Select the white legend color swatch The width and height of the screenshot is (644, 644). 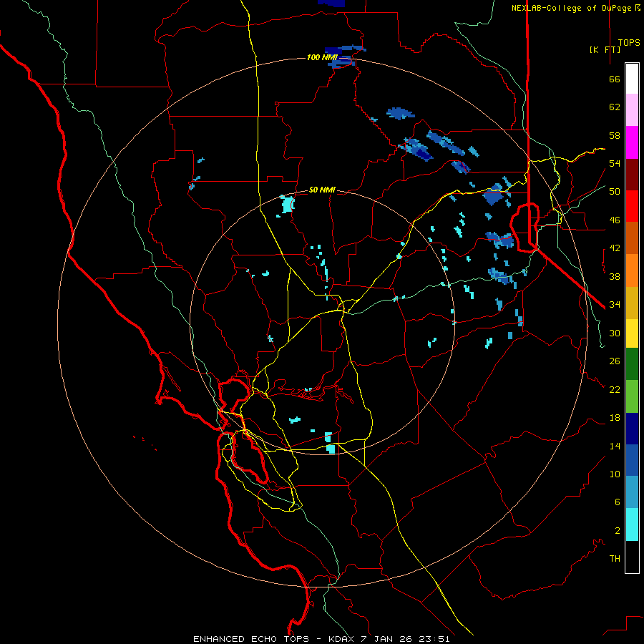click(x=632, y=79)
